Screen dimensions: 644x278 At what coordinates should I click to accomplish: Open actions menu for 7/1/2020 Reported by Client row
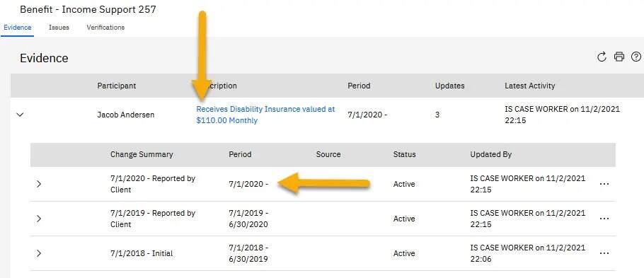[604, 185]
